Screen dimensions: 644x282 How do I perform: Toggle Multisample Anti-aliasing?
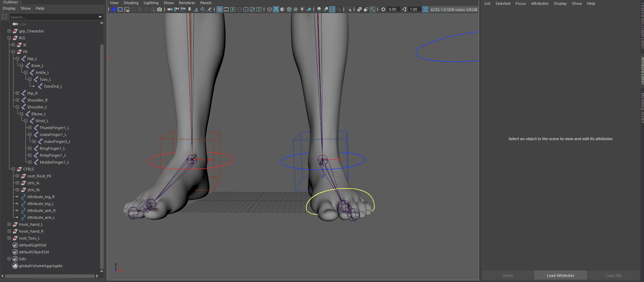point(332,9)
